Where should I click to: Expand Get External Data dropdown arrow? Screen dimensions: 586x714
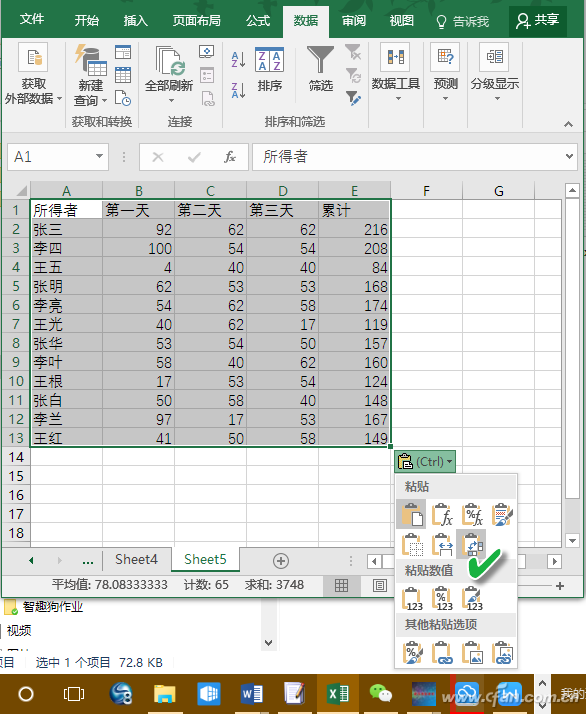coord(60,98)
